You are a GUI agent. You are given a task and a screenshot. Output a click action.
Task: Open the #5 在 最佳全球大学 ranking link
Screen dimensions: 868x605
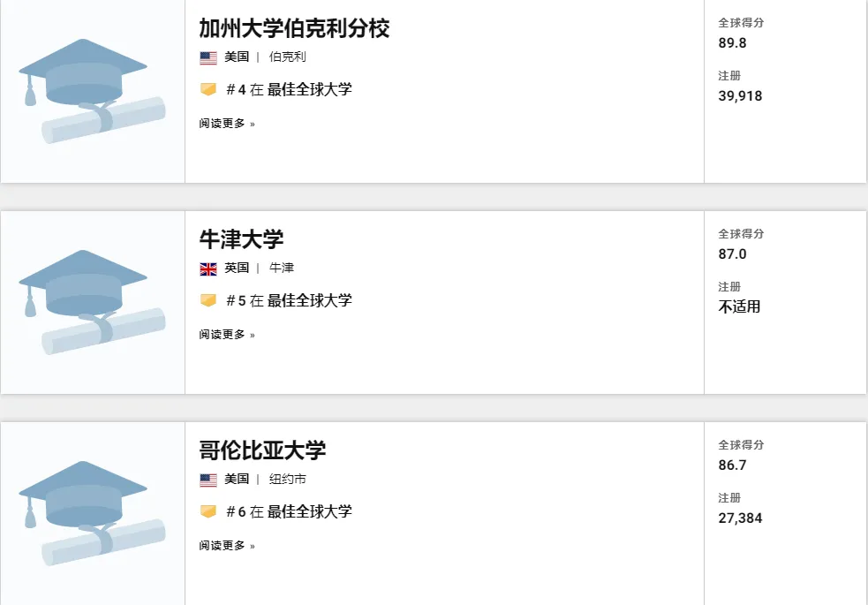point(289,300)
